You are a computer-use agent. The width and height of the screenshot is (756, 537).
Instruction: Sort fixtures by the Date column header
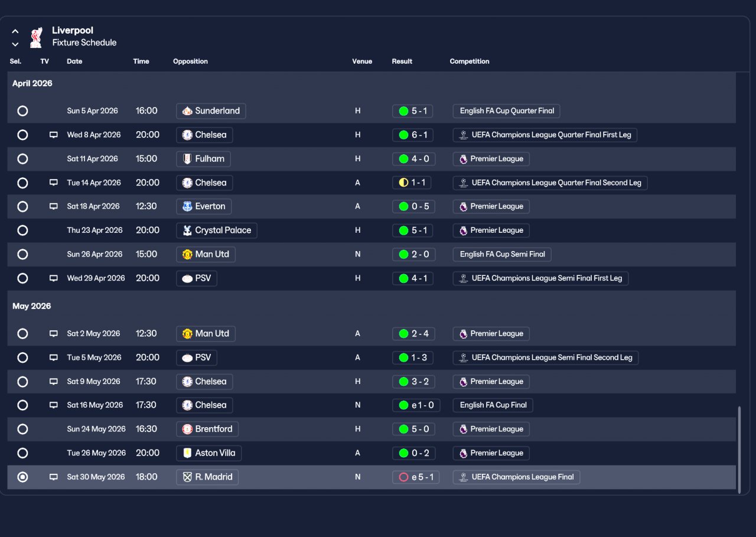point(74,61)
